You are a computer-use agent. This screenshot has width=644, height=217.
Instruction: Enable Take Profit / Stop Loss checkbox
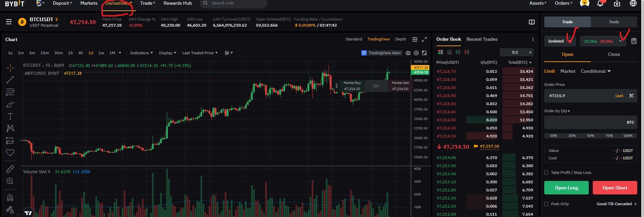click(x=546, y=173)
